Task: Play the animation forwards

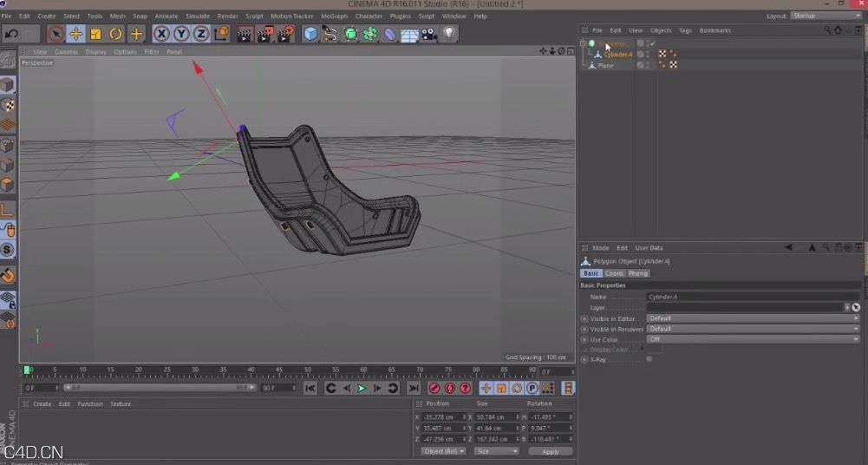Action: point(362,388)
